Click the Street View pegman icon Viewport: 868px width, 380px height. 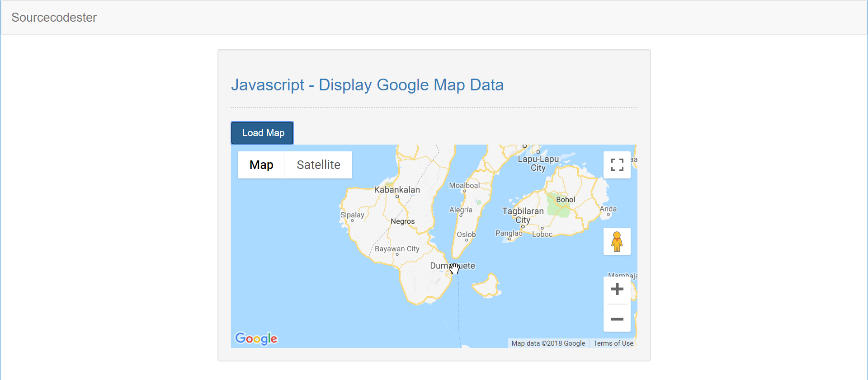coord(617,241)
